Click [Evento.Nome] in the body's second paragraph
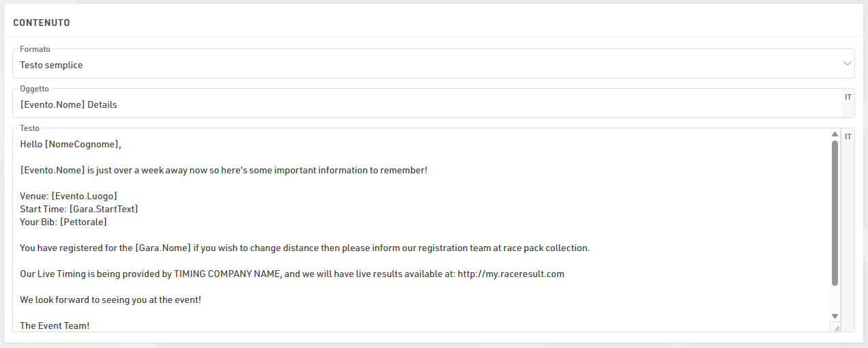The width and height of the screenshot is (868, 348). tap(53, 170)
